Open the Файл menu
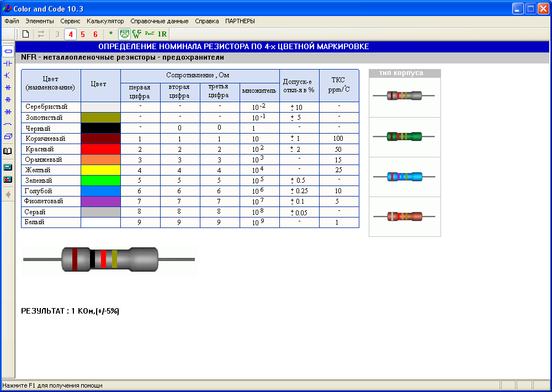The height and width of the screenshot is (392, 552). pos(12,21)
